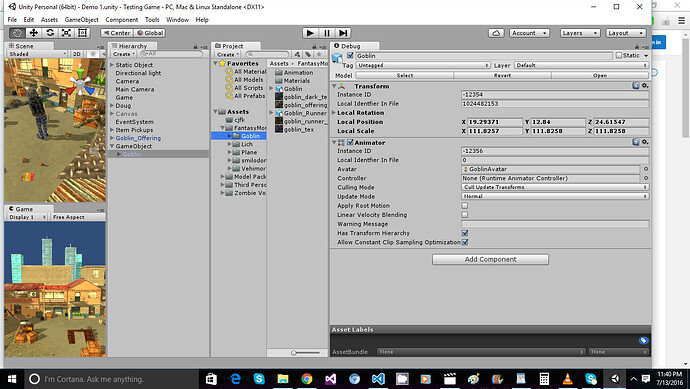This screenshot has width=690, height=389.
Task: Select the Scale tool
Action: (x=66, y=33)
